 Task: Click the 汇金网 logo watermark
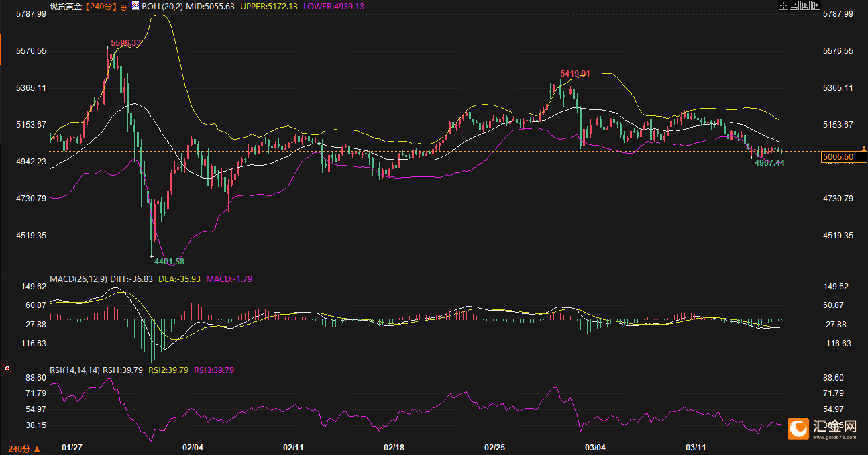coord(822,427)
